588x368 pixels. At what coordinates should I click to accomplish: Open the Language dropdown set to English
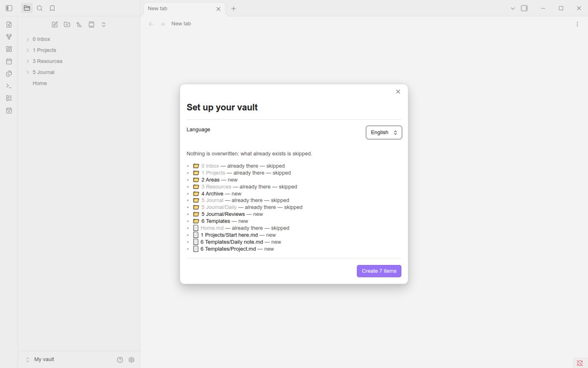[384, 132]
